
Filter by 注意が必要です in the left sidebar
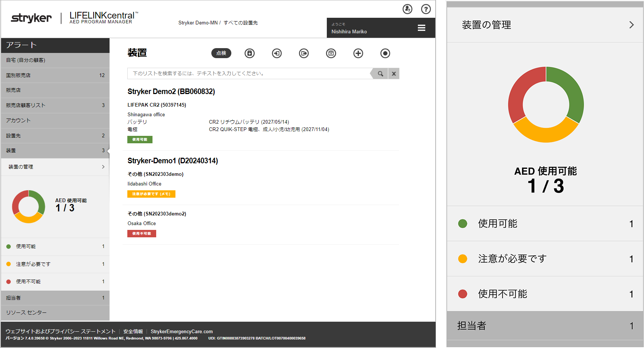click(x=55, y=264)
